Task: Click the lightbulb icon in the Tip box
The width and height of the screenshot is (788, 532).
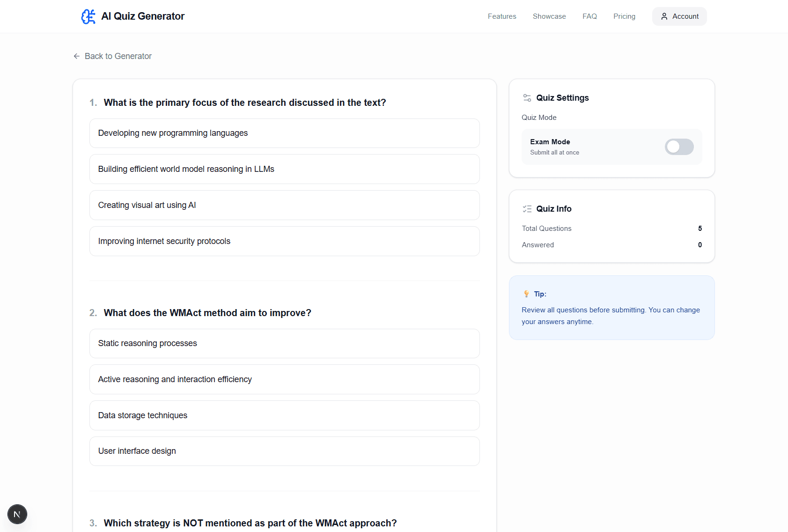Action: [x=526, y=294]
